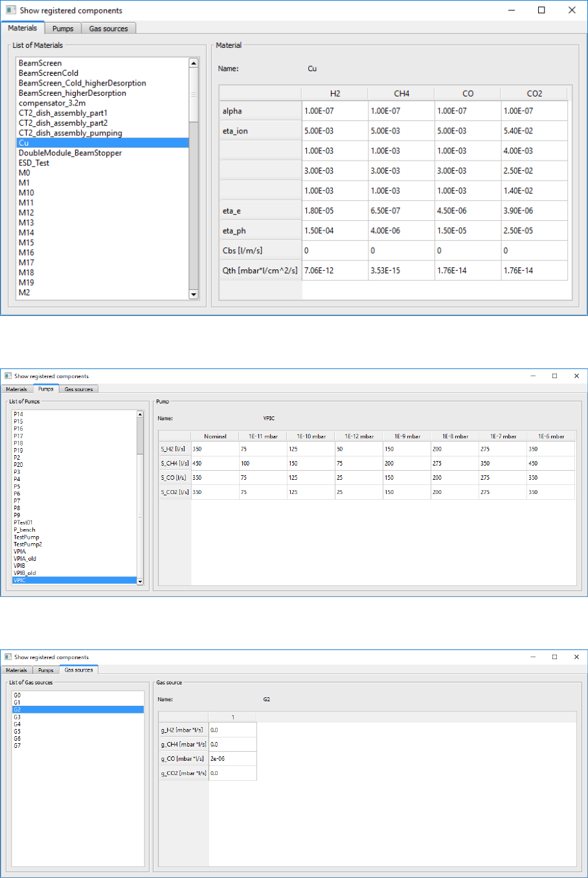Click the materials list scroll-up arrow

tap(193, 63)
